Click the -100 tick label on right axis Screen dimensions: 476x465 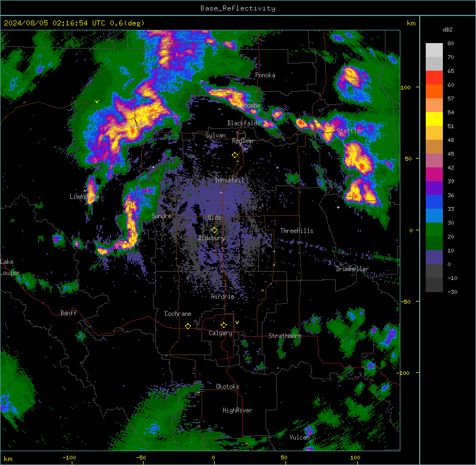tap(404, 373)
